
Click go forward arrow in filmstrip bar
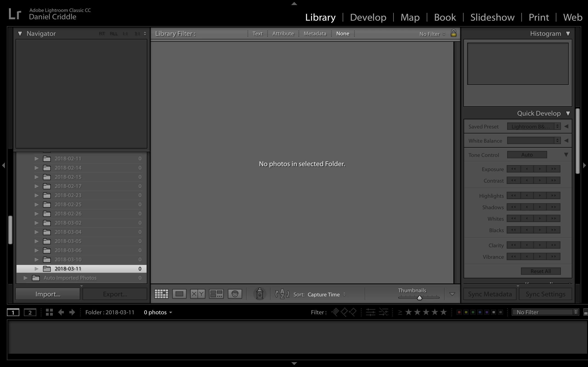coord(72,312)
